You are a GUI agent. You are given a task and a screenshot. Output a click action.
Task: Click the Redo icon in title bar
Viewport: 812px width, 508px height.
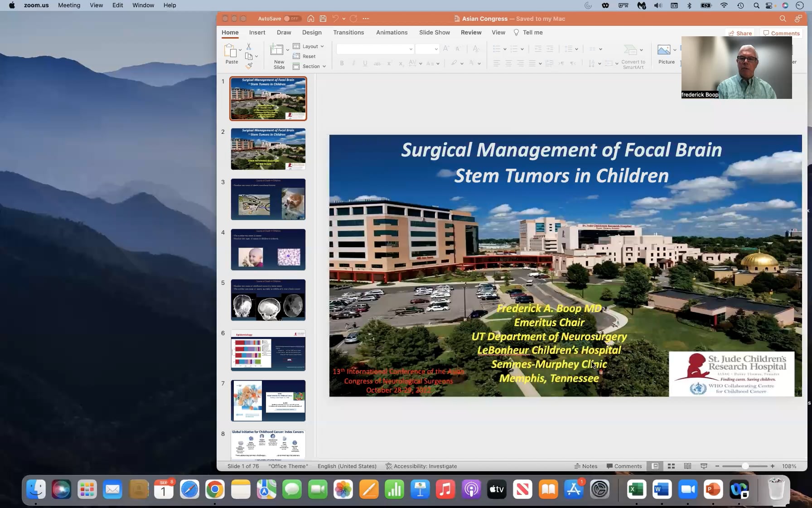point(353,19)
